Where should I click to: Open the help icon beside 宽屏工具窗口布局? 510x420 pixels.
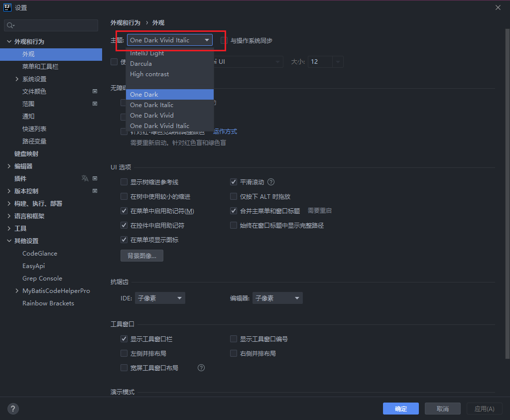pos(201,368)
